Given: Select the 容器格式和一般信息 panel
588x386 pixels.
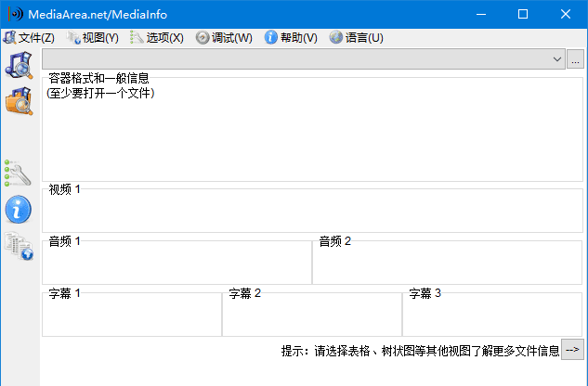Looking at the screenshot, I should (x=312, y=127).
